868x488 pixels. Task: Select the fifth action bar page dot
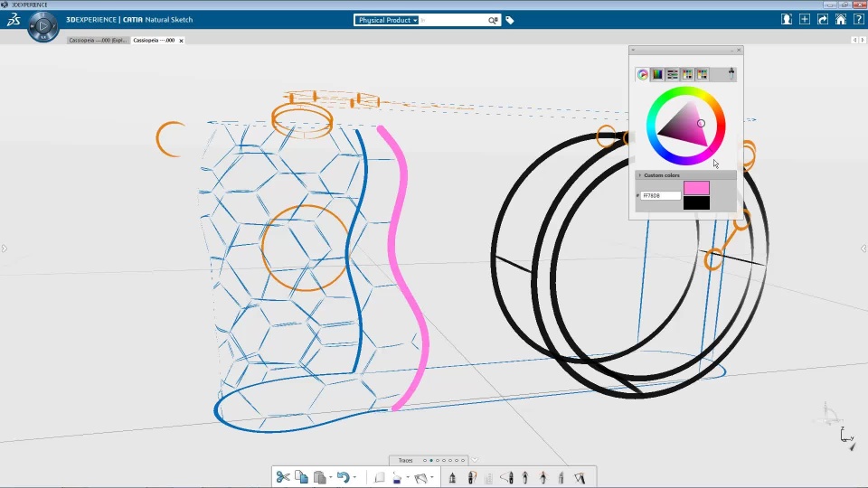tap(450, 460)
